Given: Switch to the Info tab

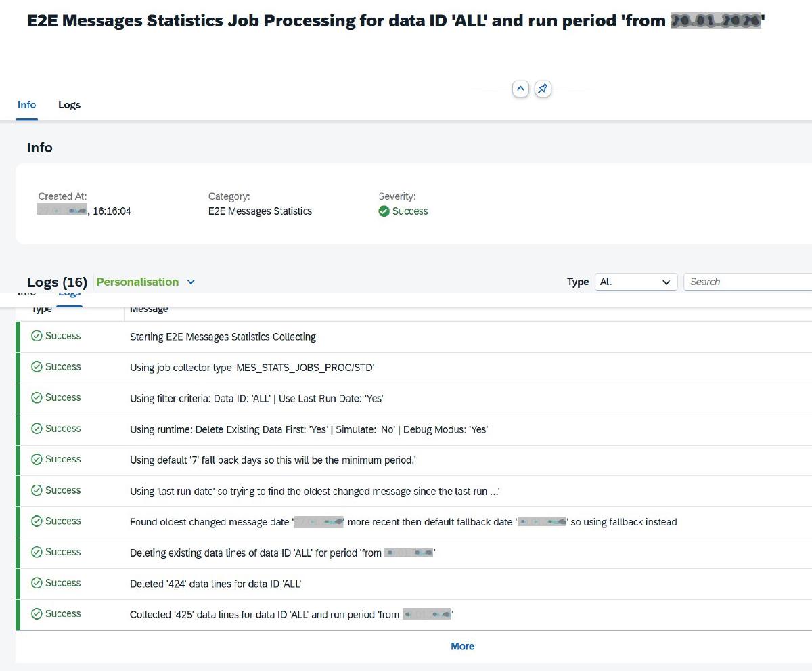Looking at the screenshot, I should click(x=27, y=105).
